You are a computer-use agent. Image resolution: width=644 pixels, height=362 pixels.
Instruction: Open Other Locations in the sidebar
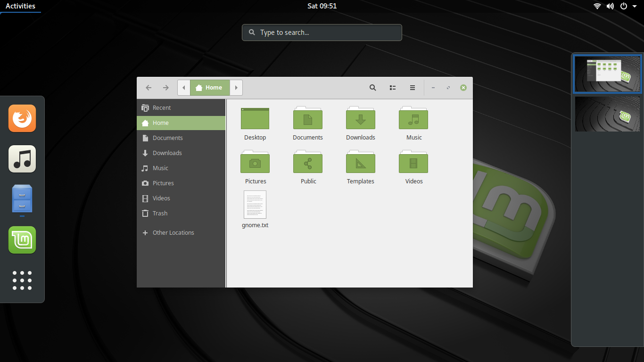pos(173,232)
